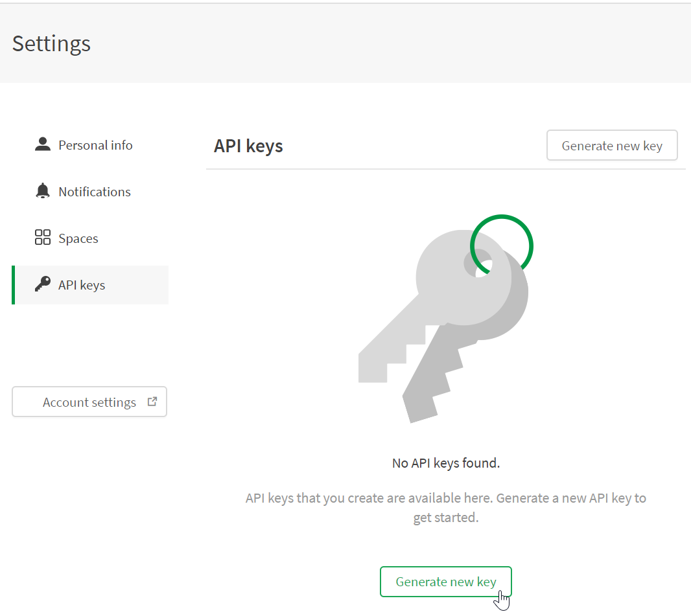Viewport: 691px width, 616px height.
Task: Click the green Generate new key button
Action: pyautogui.click(x=445, y=582)
